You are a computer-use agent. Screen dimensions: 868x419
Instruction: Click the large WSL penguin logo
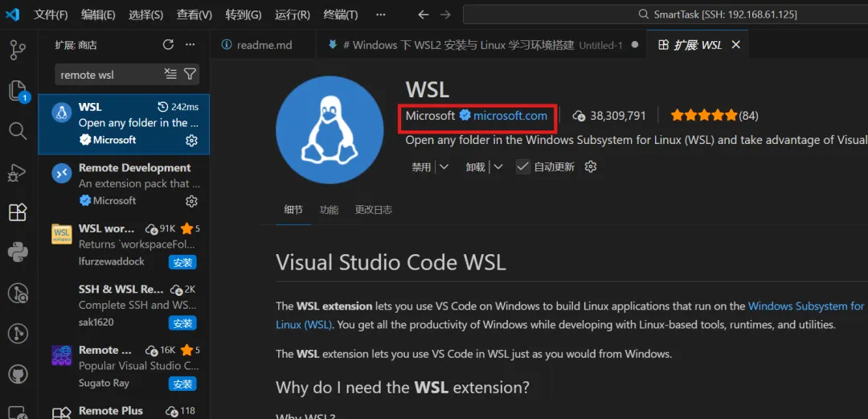point(330,130)
